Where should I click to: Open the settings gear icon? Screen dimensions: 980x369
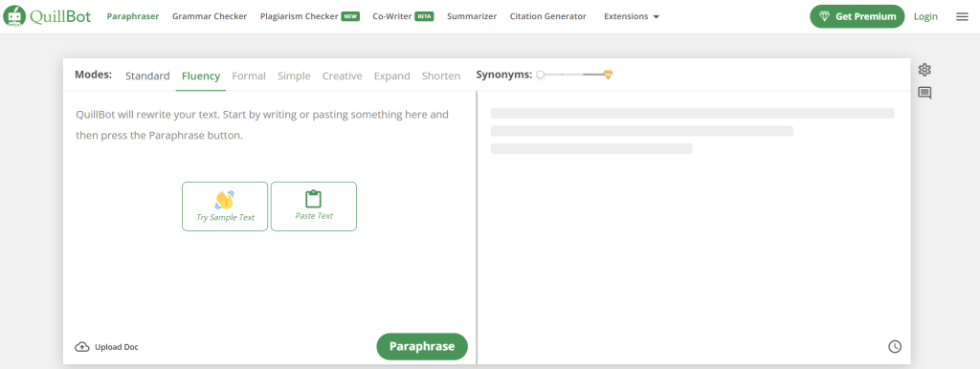tap(925, 69)
